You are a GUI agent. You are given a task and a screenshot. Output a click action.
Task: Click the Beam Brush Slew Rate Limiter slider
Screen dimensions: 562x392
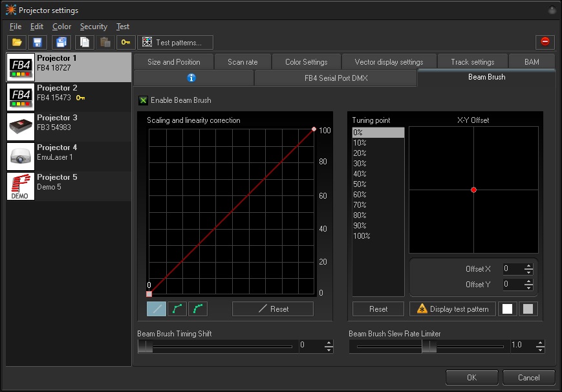click(x=428, y=346)
